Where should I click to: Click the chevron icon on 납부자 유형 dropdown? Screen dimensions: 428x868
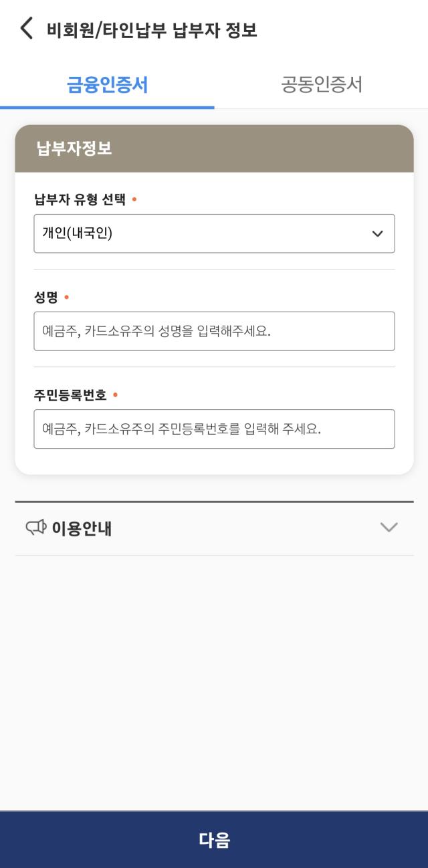click(378, 233)
